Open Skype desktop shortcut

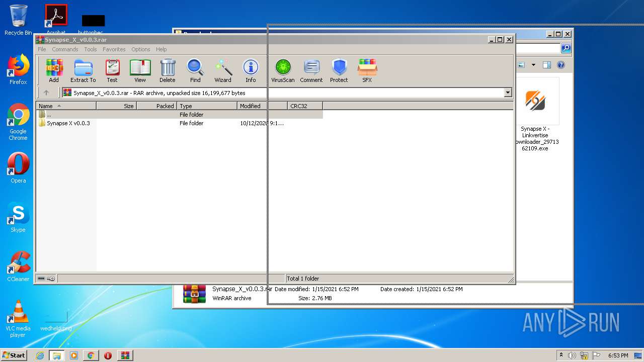click(18, 217)
